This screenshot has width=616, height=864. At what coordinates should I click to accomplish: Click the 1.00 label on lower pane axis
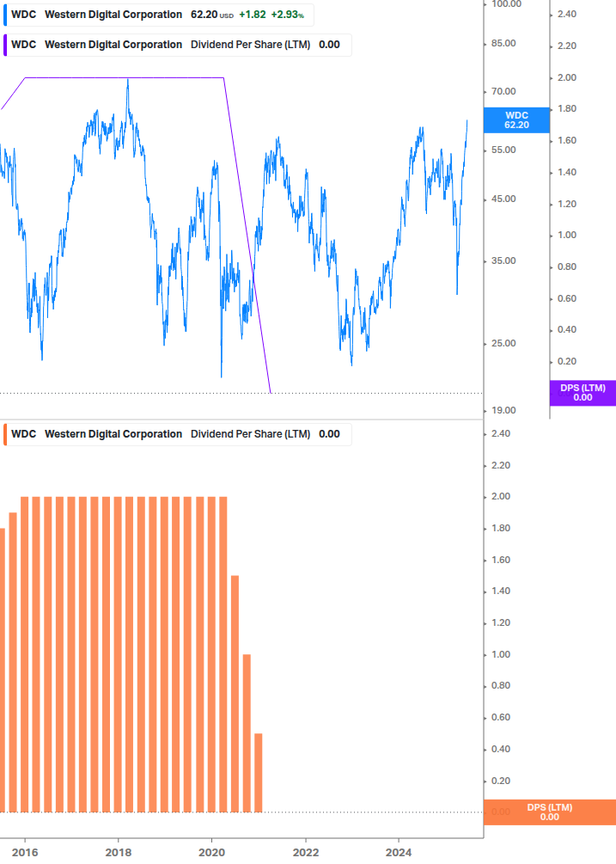pos(501,654)
